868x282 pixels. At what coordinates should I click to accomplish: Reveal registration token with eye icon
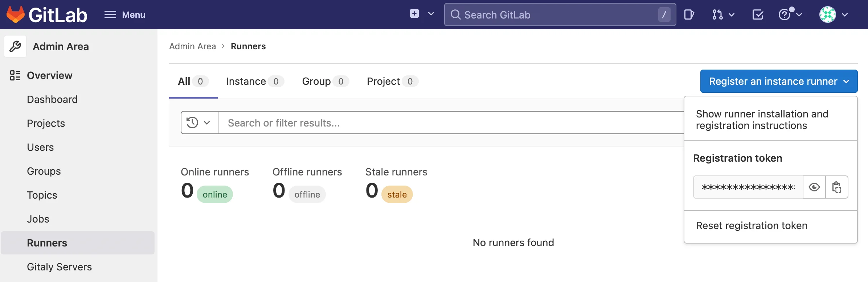[814, 187]
